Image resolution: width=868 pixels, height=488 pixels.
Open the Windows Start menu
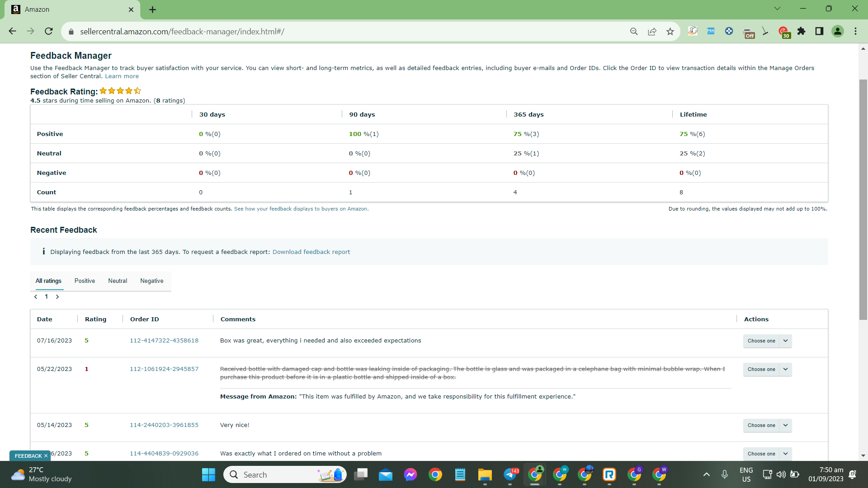[x=208, y=474]
